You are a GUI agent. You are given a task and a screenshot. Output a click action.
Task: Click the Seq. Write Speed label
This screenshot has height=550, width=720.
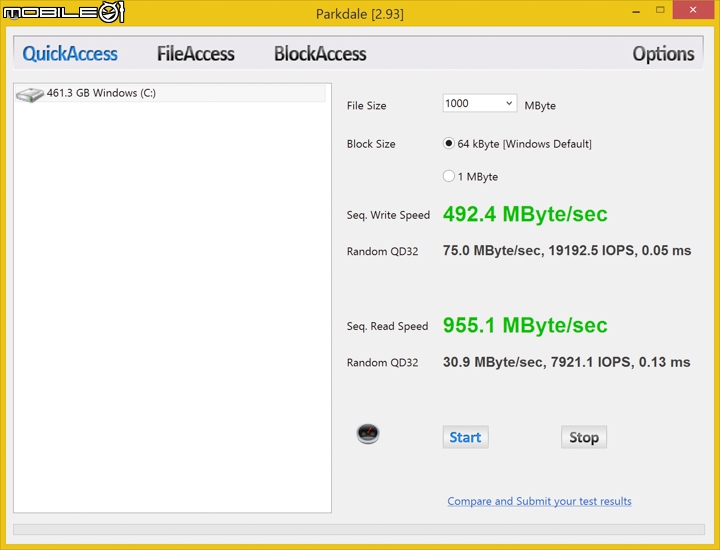pos(388,215)
